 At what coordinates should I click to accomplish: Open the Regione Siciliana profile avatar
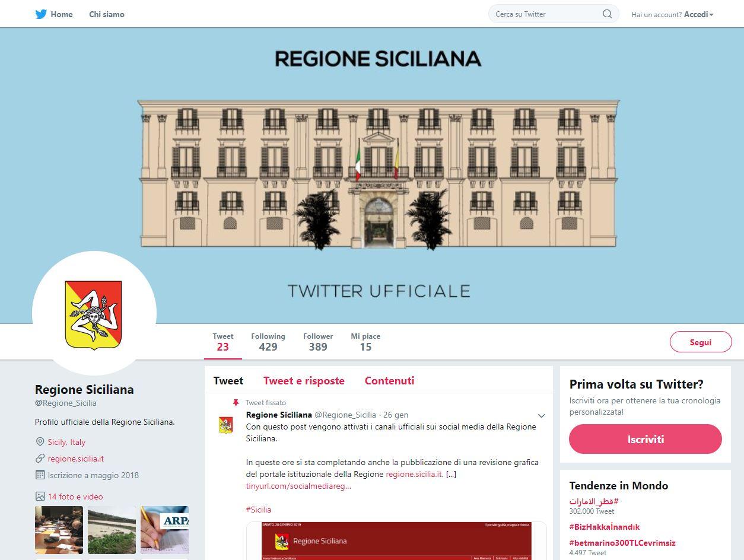pyautogui.click(x=94, y=313)
